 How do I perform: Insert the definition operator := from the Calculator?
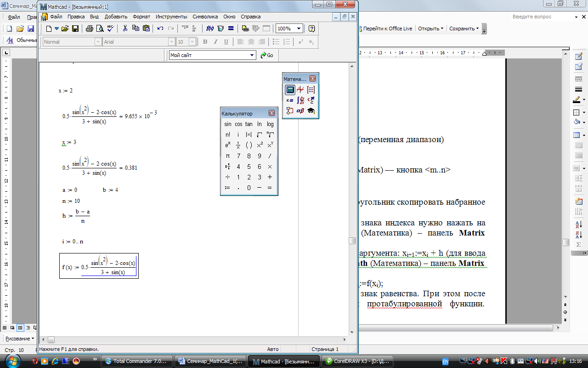click(227, 188)
